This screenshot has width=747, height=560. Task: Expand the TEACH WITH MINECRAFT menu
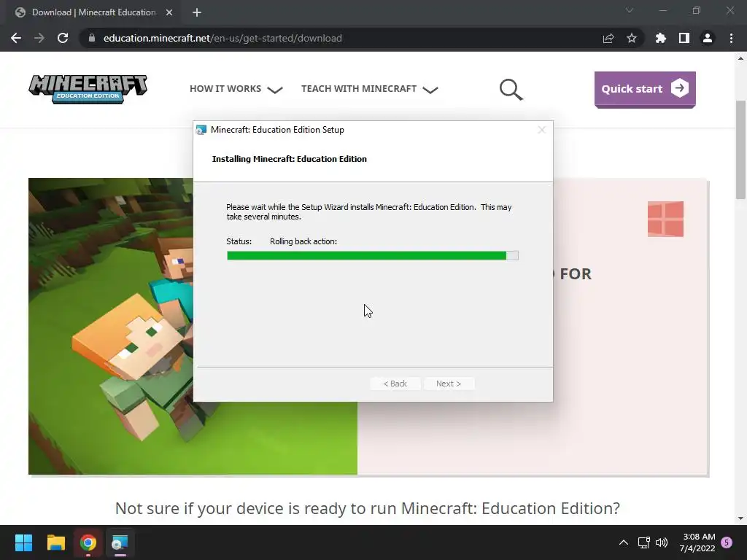point(370,89)
